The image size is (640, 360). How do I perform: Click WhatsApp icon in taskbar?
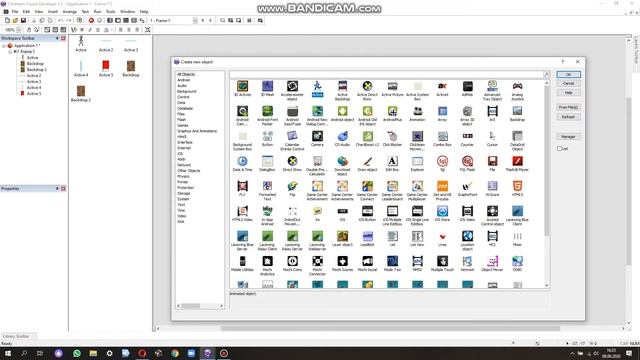pyautogui.click(x=77, y=353)
